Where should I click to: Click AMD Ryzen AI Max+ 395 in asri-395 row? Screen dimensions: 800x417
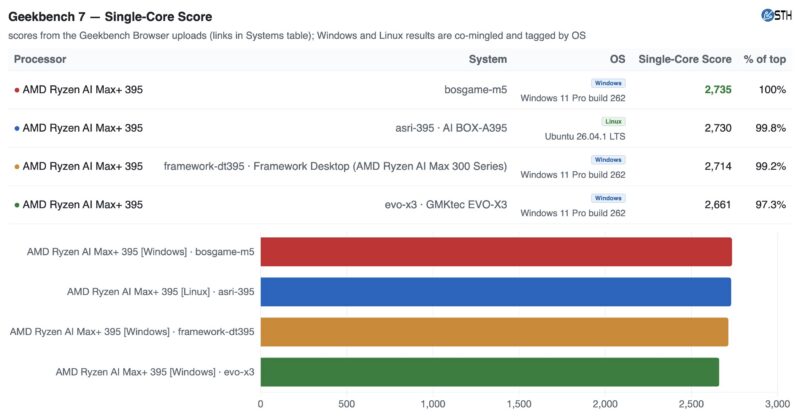[x=83, y=128]
